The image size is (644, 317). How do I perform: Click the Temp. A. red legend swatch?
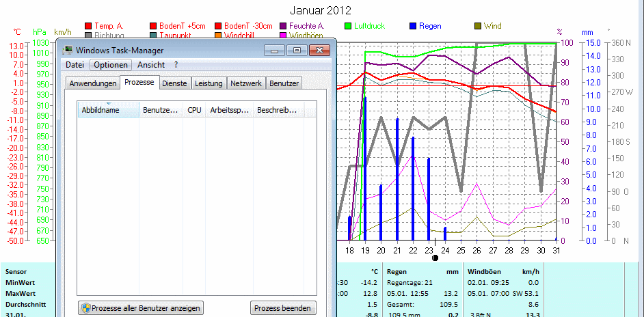point(88,26)
